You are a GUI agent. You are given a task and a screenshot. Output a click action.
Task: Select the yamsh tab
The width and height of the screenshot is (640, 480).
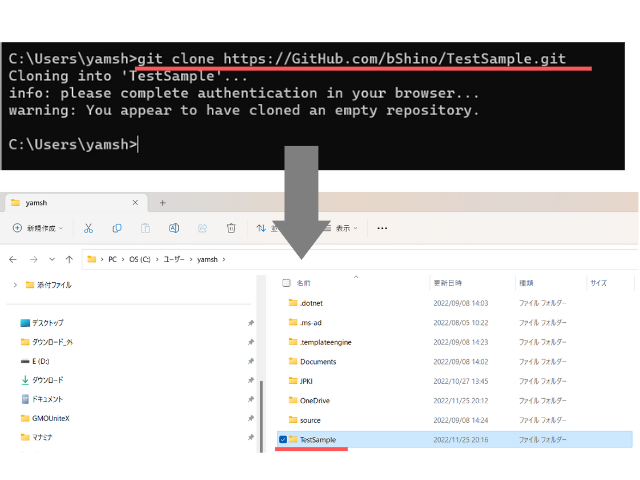[76, 203]
